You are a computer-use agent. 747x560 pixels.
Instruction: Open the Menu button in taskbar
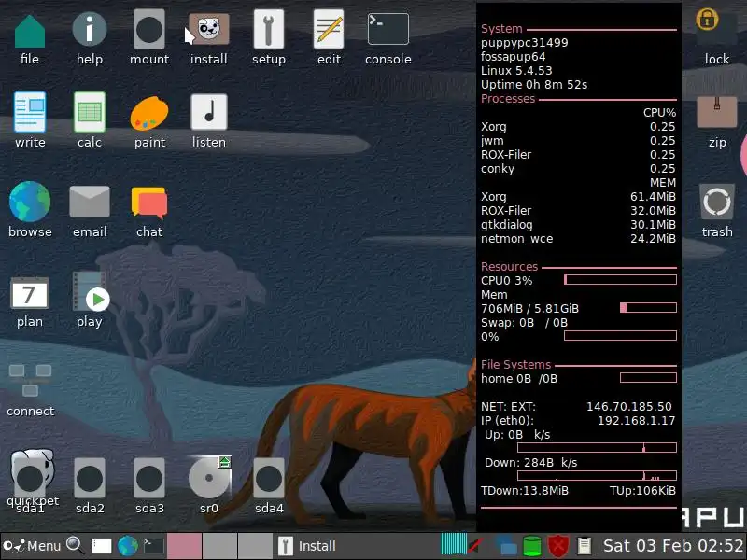(33, 546)
